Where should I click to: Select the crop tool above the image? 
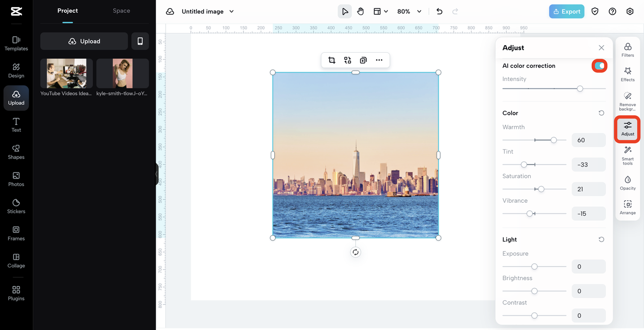coord(332,60)
